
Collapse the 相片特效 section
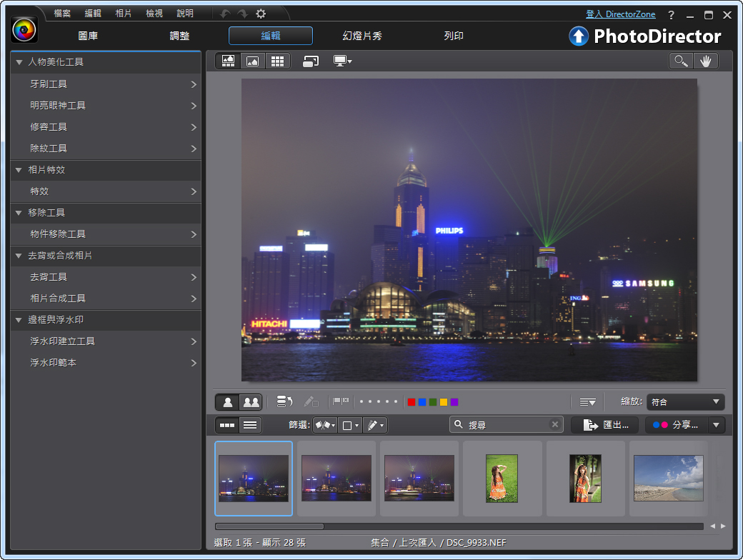(x=19, y=170)
